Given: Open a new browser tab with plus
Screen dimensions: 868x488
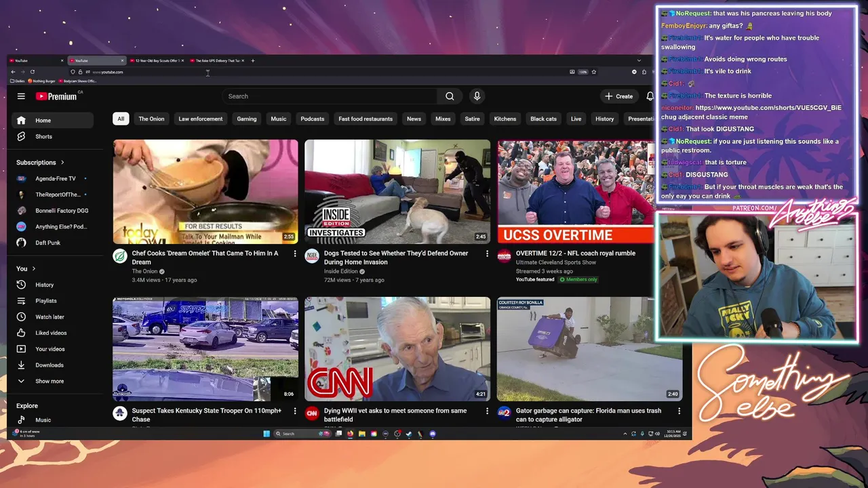Looking at the screenshot, I should 253,60.
